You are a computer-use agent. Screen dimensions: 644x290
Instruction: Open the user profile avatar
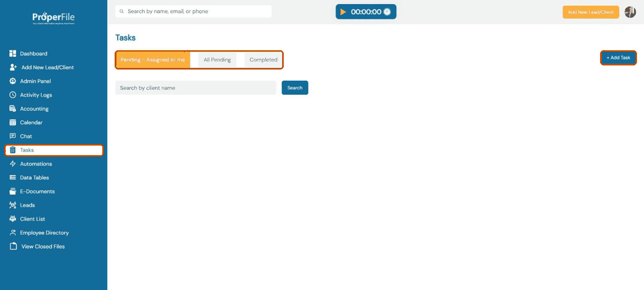(x=630, y=12)
